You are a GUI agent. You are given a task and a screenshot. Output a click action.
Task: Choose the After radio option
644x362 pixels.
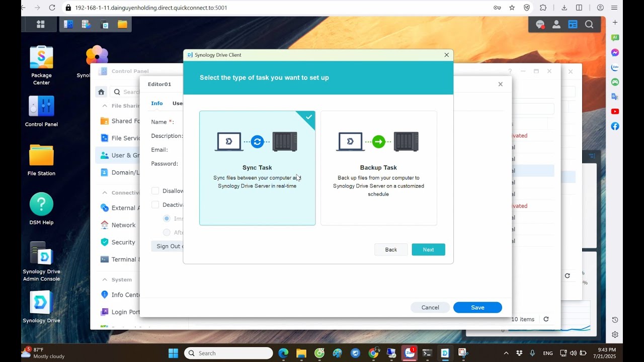click(167, 232)
